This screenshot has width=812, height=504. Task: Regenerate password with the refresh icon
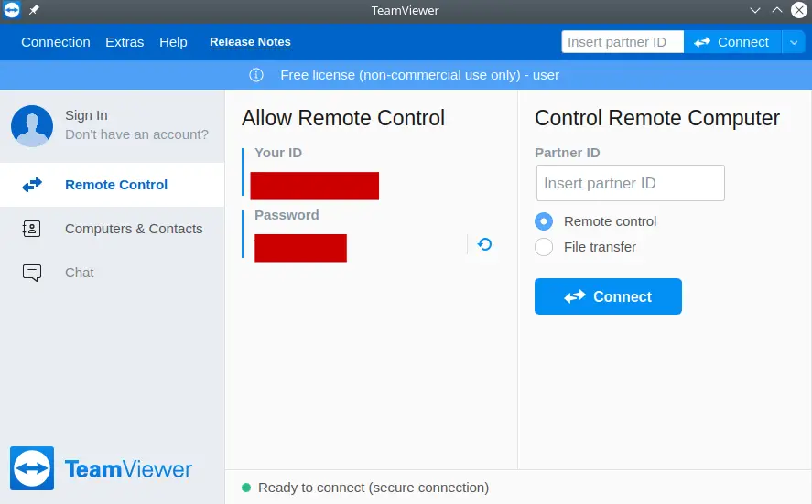pos(484,244)
